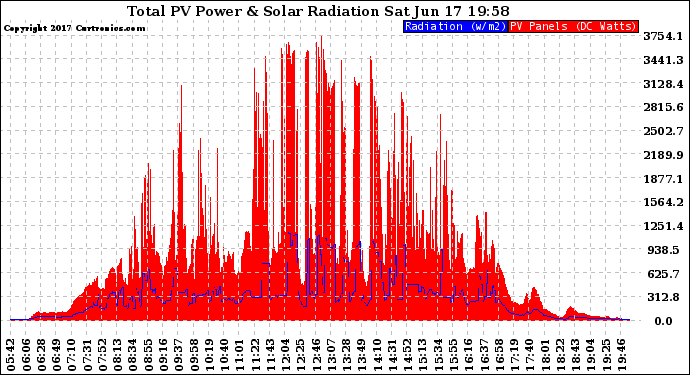The height and width of the screenshot is (375, 690).
Task: Click the x-axis time label 11:43
Action: point(270,355)
